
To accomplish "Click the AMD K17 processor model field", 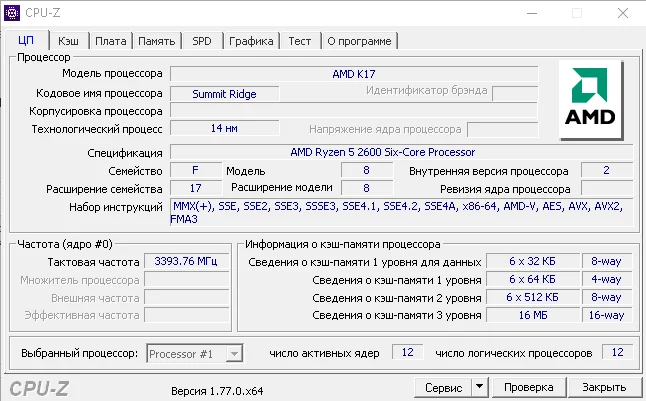I will 354,74.
